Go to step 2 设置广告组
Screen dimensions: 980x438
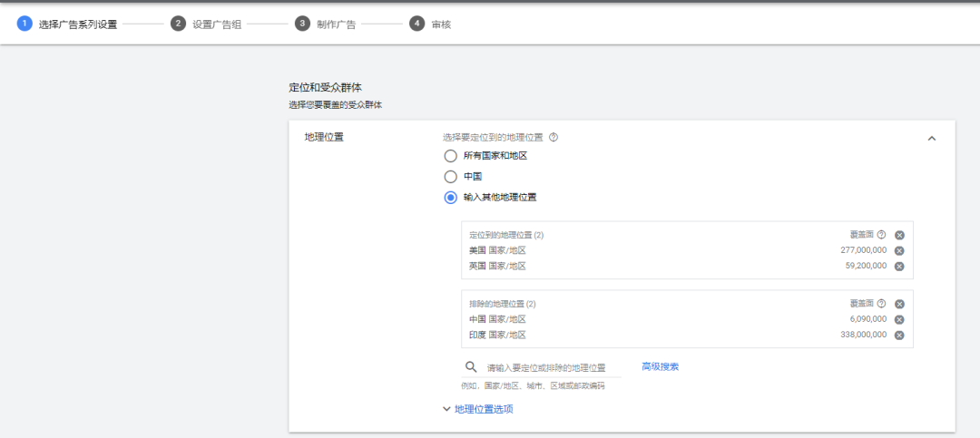[206, 24]
